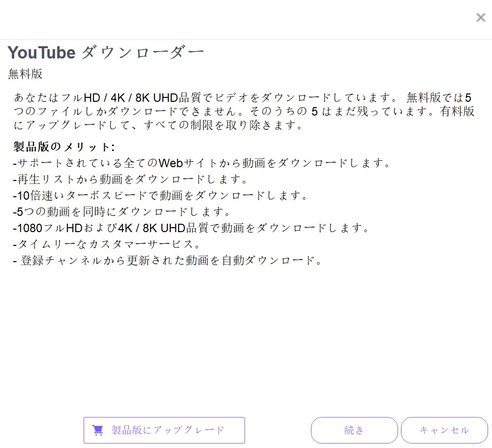492x448 pixels.
Task: Click the 登録チャンネルから更新された動画 line
Action: click(x=167, y=261)
